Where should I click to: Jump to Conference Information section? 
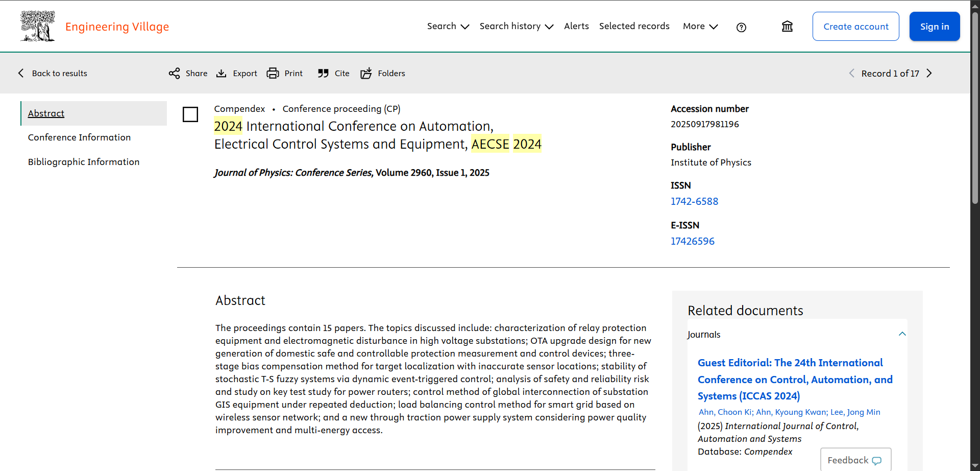click(x=79, y=137)
